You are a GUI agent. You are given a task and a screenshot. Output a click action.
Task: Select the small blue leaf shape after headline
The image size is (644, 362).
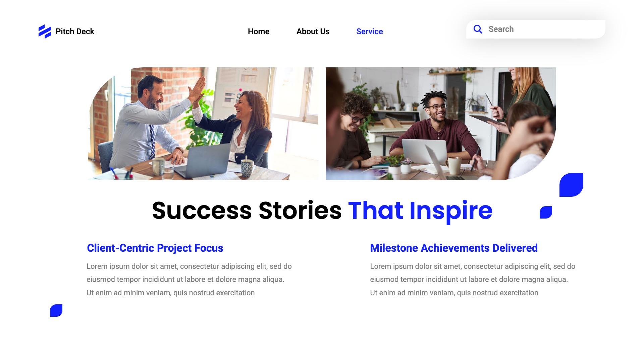coord(546,212)
